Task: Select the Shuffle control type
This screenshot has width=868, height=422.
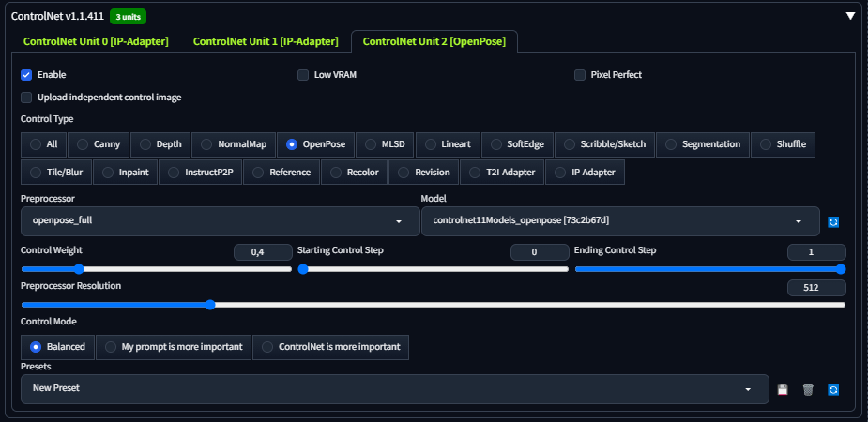Action: click(x=783, y=144)
